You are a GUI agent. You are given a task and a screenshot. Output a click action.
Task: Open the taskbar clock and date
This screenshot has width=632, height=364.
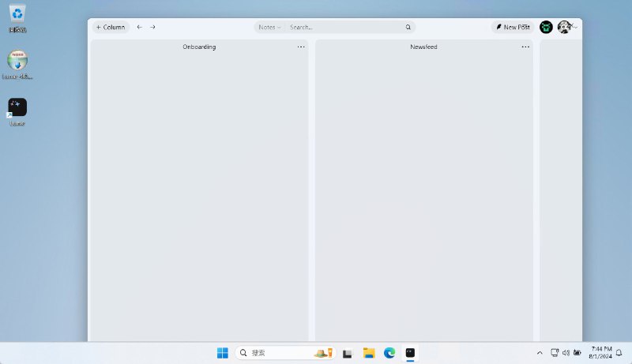[600, 353]
